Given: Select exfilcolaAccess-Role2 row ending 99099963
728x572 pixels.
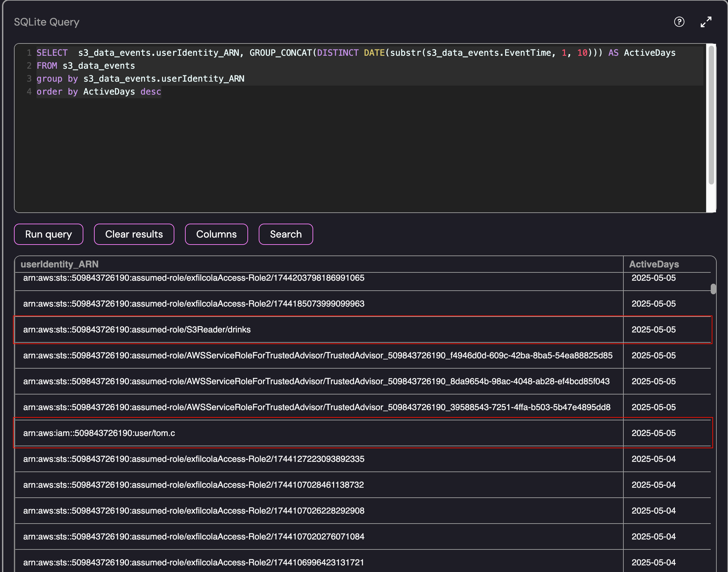Looking at the screenshot, I should pyautogui.click(x=193, y=304).
